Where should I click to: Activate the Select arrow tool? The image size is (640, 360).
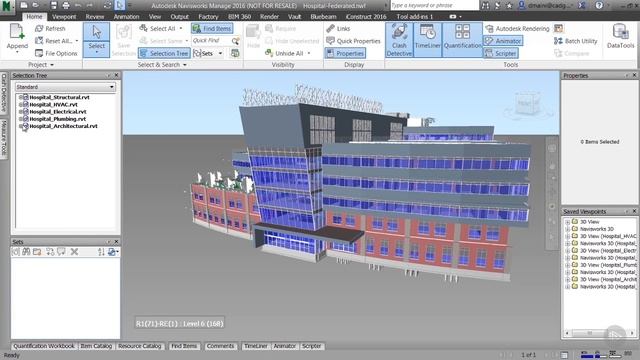[x=96, y=32]
